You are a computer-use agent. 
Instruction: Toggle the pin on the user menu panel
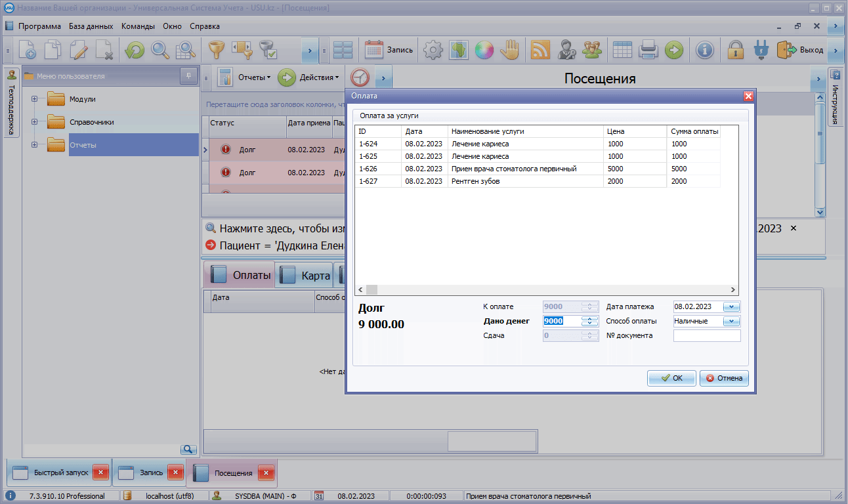(188, 76)
